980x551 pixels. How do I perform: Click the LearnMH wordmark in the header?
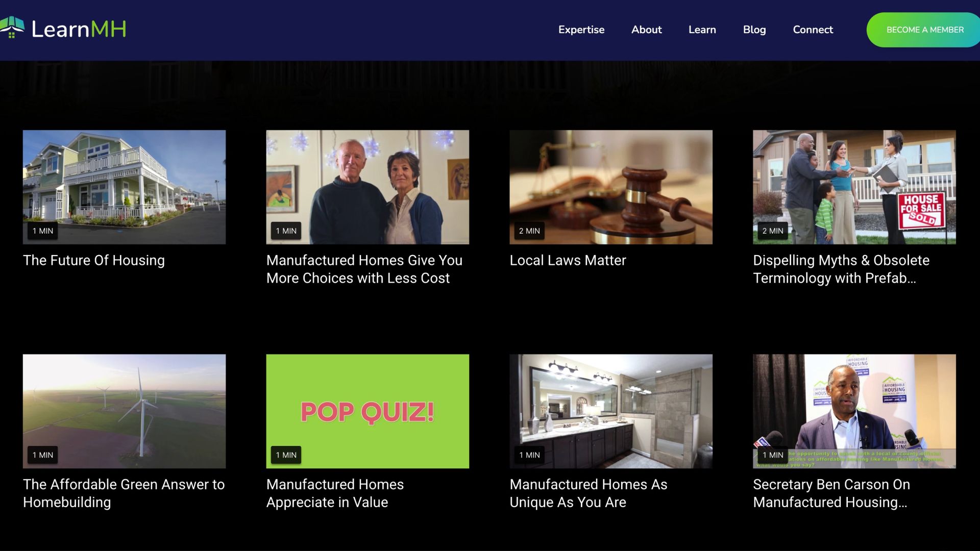coord(79,29)
